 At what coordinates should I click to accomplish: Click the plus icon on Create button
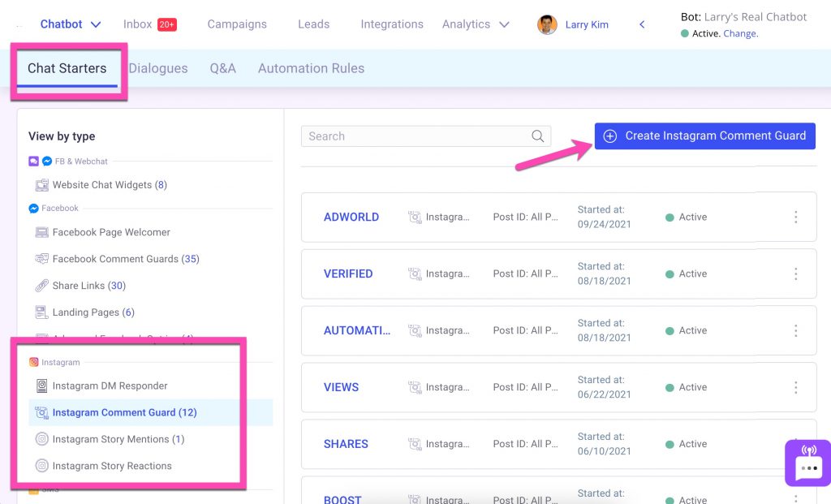(x=610, y=136)
